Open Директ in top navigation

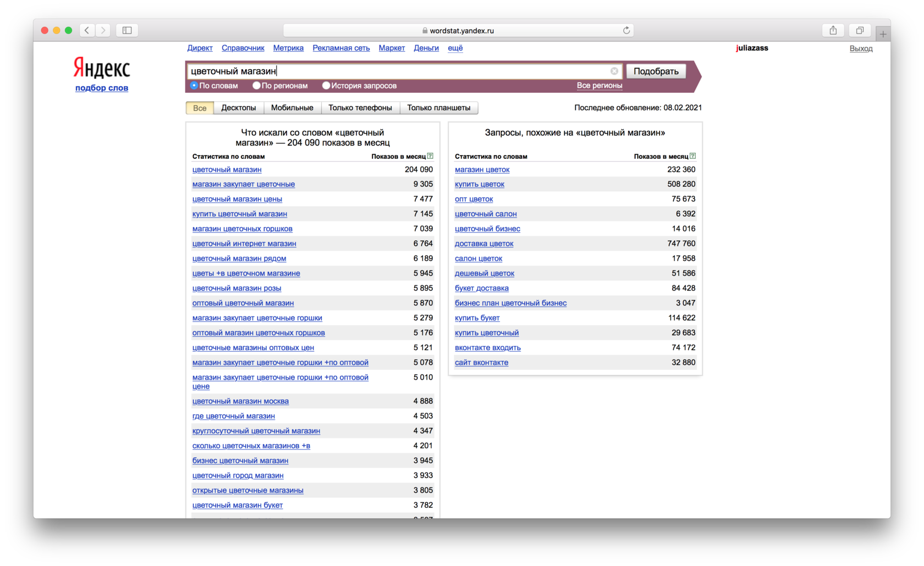pyautogui.click(x=200, y=48)
